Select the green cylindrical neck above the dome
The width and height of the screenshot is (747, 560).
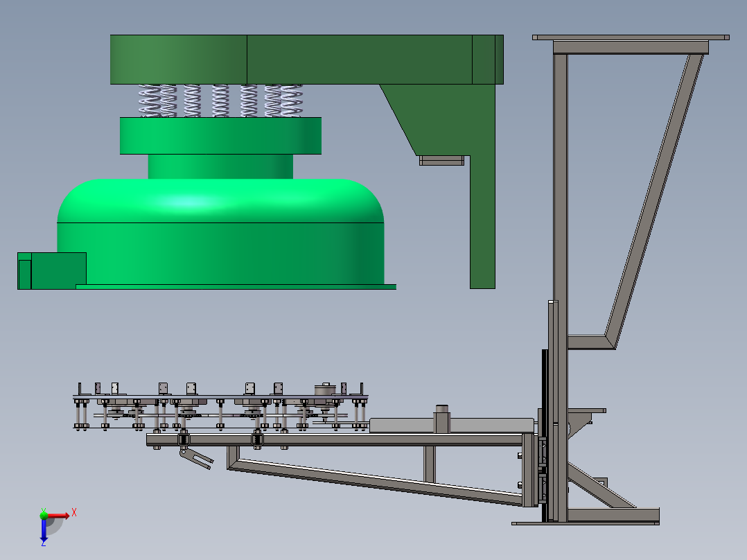(220, 167)
